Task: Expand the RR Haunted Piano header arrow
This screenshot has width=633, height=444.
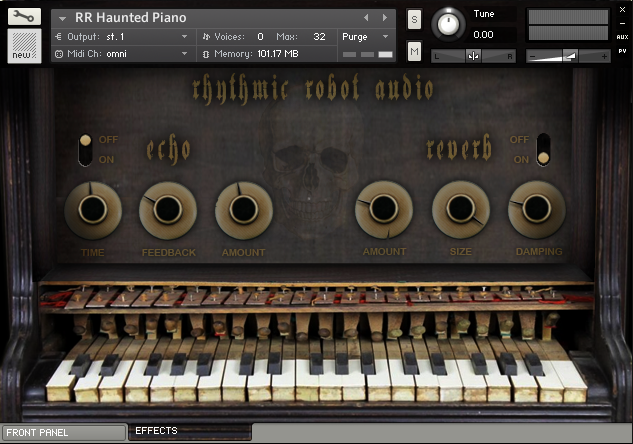Action: [62, 19]
